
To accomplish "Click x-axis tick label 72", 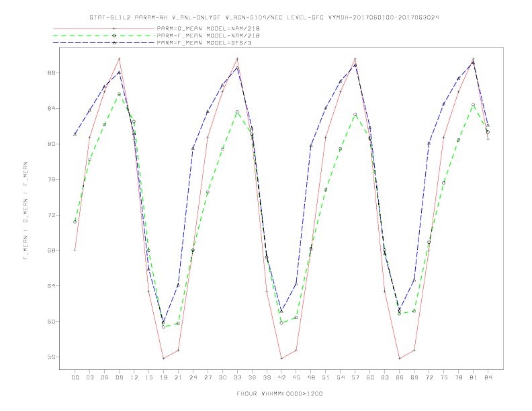I will [429, 377].
